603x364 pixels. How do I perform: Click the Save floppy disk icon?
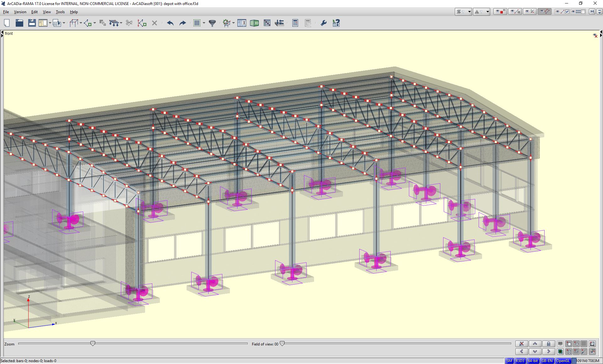coord(32,23)
